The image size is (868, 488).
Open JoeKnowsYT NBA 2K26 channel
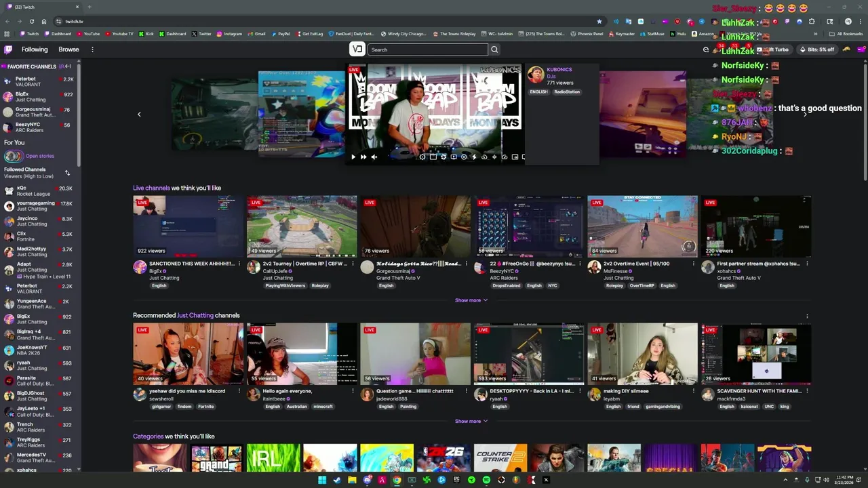39,350
